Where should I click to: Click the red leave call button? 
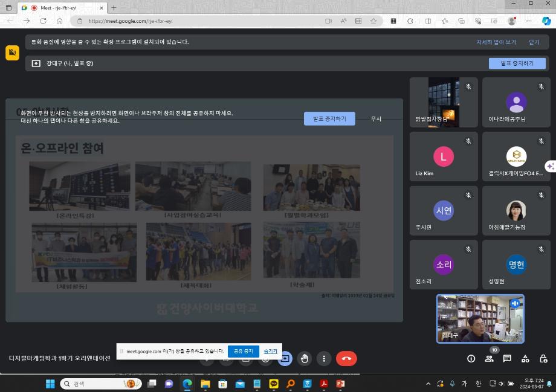click(346, 359)
